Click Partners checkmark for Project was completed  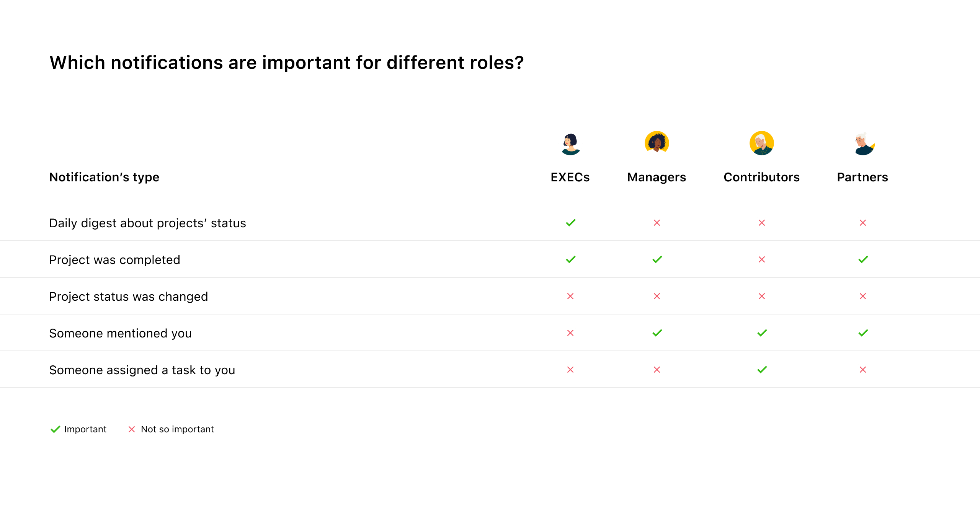[863, 259]
